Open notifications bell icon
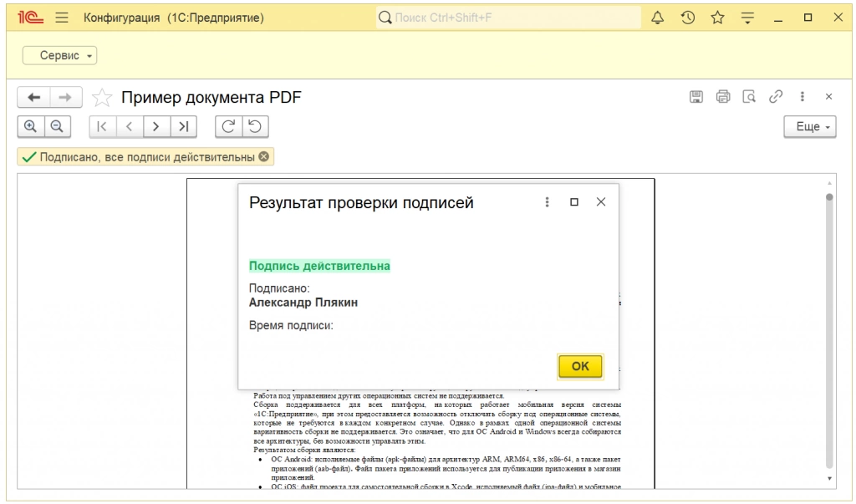The image size is (856, 504). tap(658, 18)
